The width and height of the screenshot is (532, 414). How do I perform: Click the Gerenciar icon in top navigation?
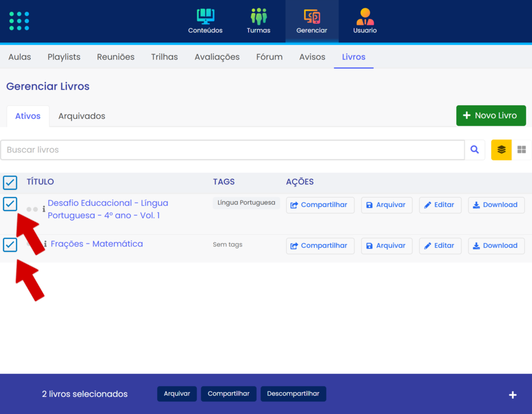[x=312, y=17]
